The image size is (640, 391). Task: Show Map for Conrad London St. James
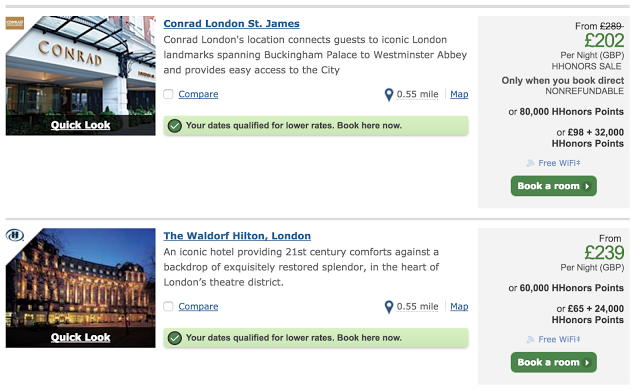pyautogui.click(x=459, y=94)
